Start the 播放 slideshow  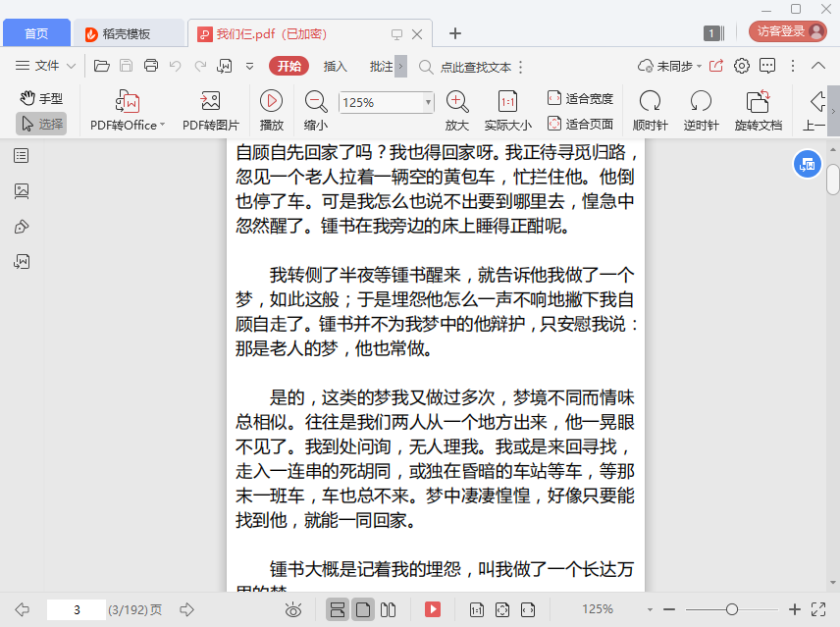272,111
